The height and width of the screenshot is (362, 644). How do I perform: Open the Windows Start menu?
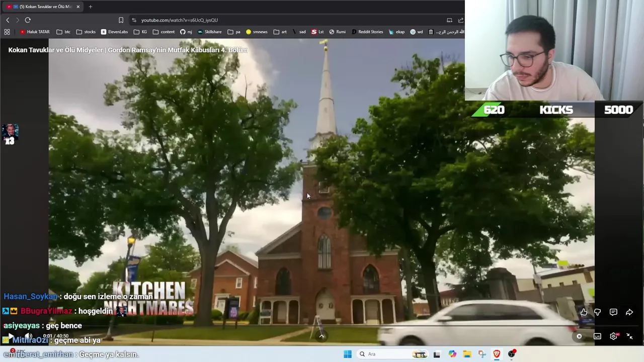(348, 354)
